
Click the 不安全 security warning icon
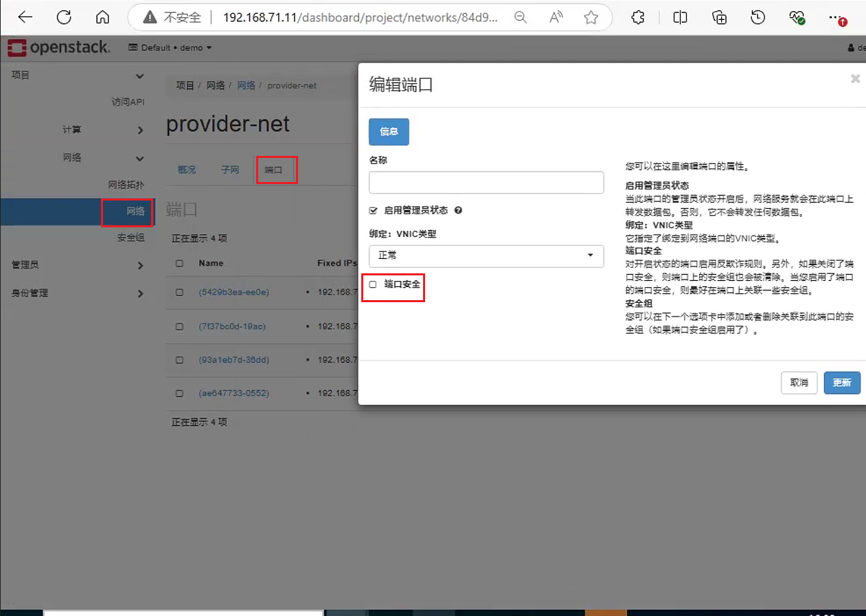pos(150,18)
